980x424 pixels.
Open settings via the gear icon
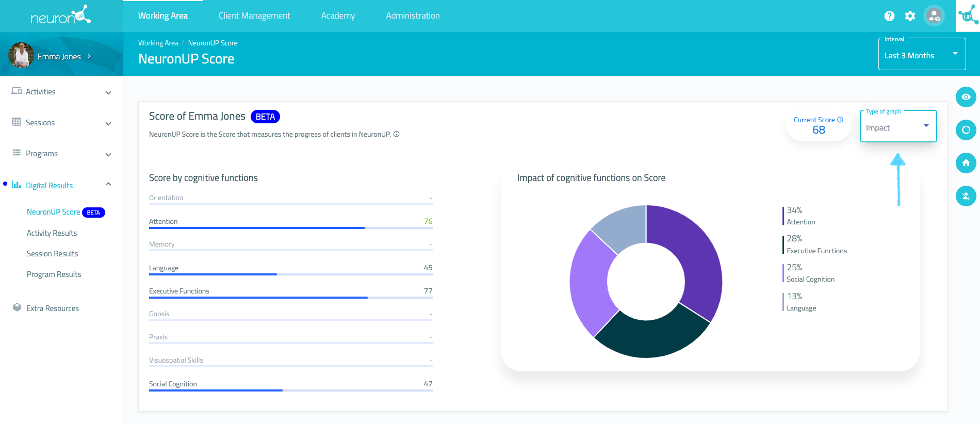tap(910, 16)
